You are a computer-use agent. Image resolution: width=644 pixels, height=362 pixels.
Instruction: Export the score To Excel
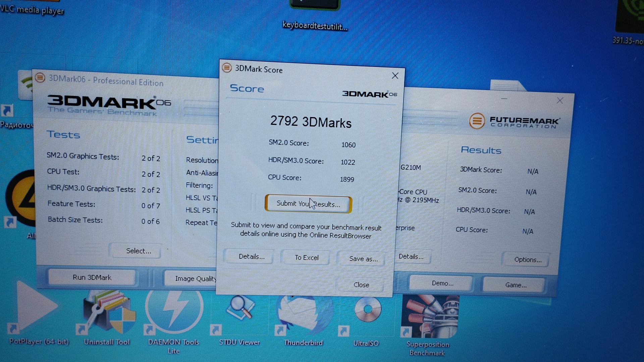306,257
